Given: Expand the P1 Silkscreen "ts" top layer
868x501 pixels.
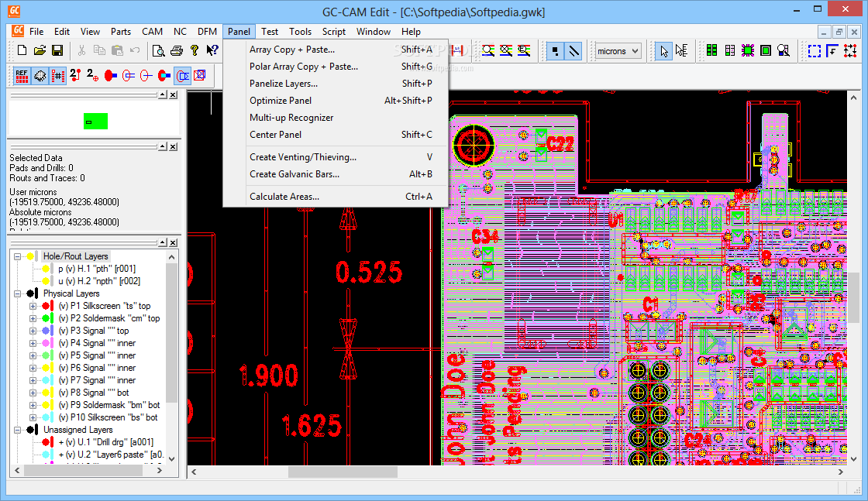Looking at the screenshot, I should pyautogui.click(x=33, y=306).
